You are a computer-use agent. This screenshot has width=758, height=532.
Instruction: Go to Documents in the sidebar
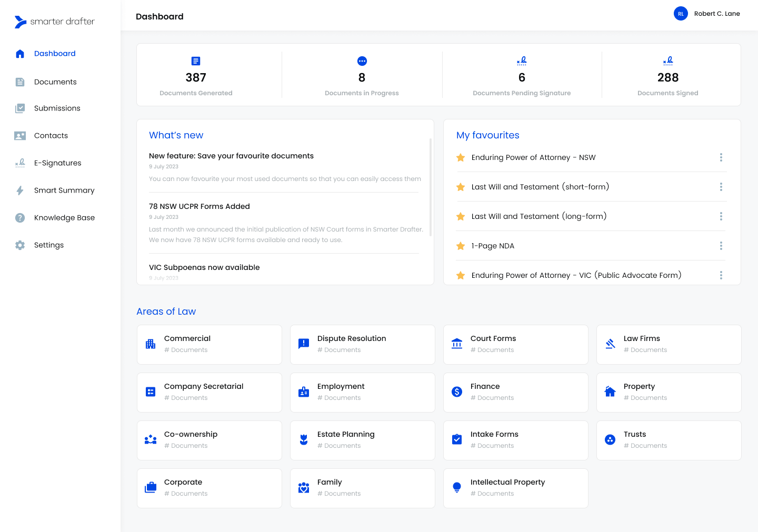point(55,82)
